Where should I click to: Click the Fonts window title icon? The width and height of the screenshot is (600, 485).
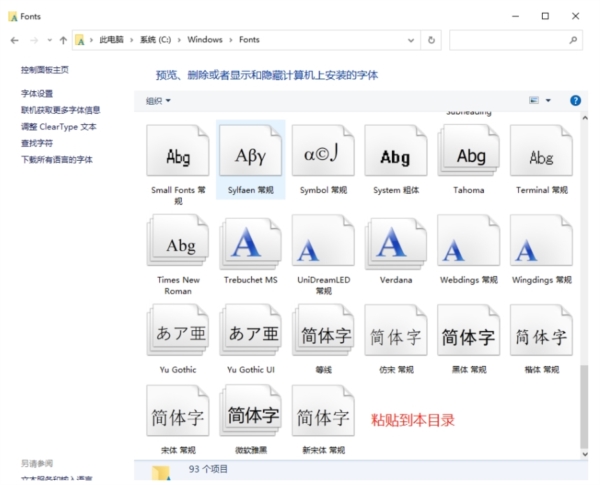pyautogui.click(x=13, y=16)
